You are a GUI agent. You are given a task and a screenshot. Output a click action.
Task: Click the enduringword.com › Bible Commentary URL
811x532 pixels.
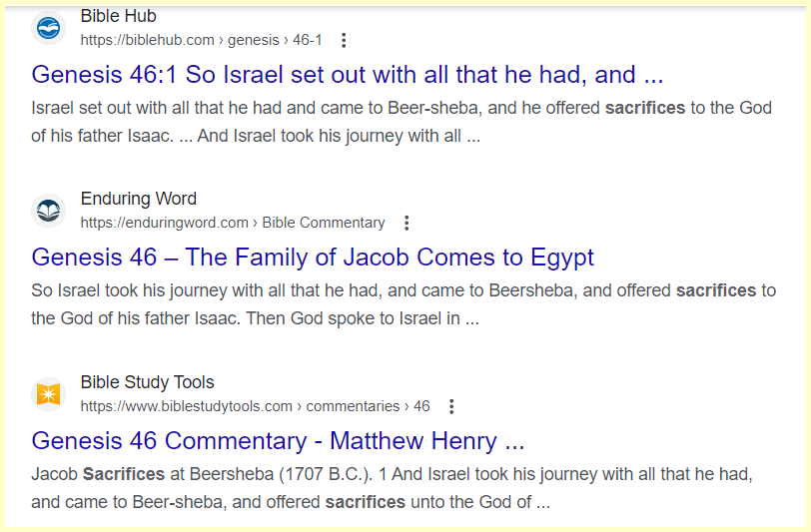point(232,223)
